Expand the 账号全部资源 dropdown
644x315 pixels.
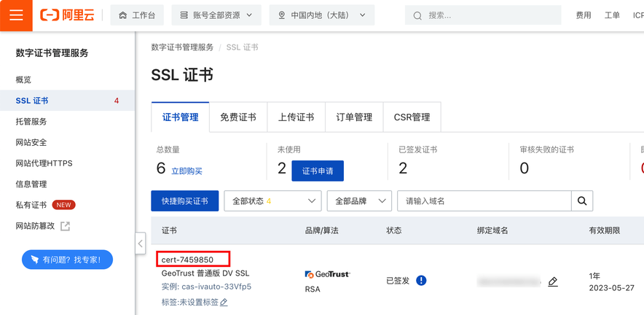tap(216, 15)
